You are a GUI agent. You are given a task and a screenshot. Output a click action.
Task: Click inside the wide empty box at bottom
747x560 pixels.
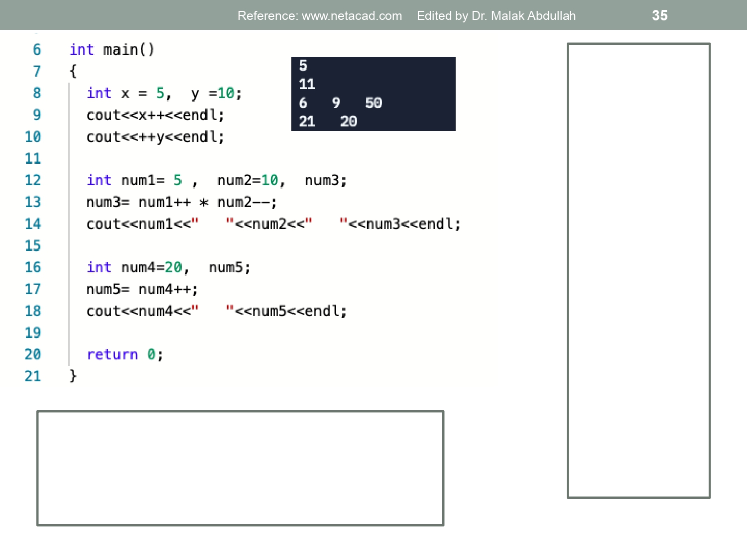click(240, 468)
